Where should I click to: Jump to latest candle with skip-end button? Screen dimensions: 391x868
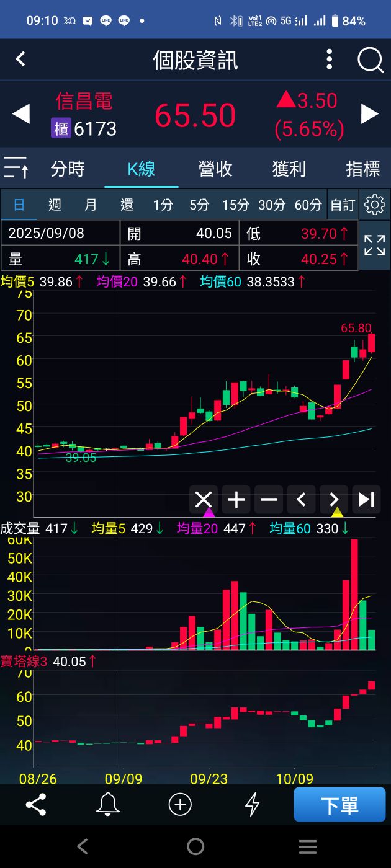pos(366,499)
